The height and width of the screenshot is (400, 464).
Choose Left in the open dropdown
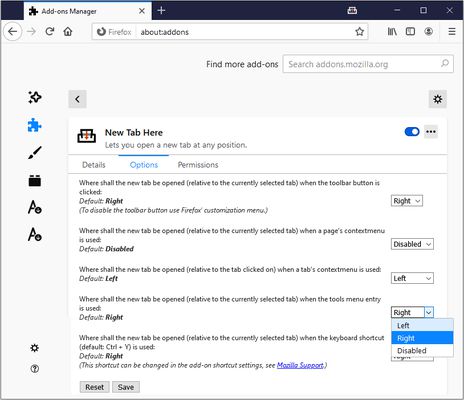pos(422,326)
